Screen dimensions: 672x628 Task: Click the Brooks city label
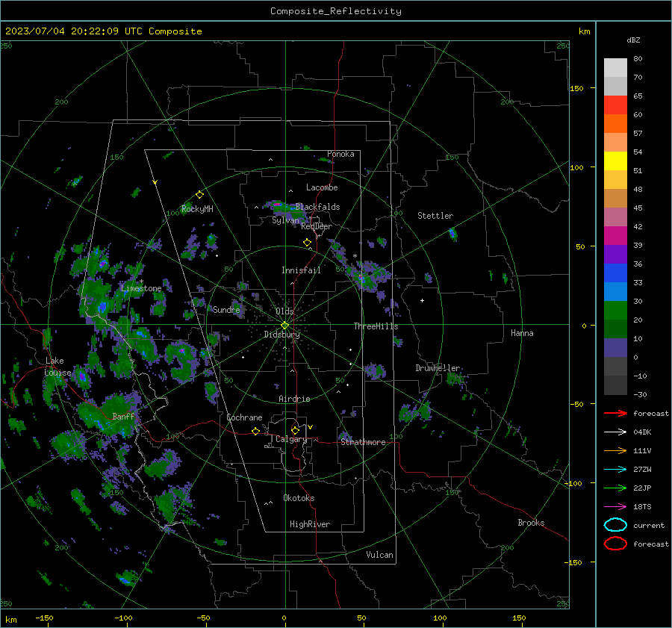coord(531,523)
